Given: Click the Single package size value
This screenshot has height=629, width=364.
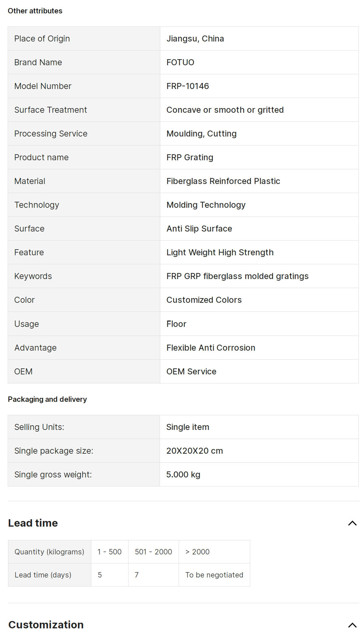Looking at the screenshot, I should (194, 451).
